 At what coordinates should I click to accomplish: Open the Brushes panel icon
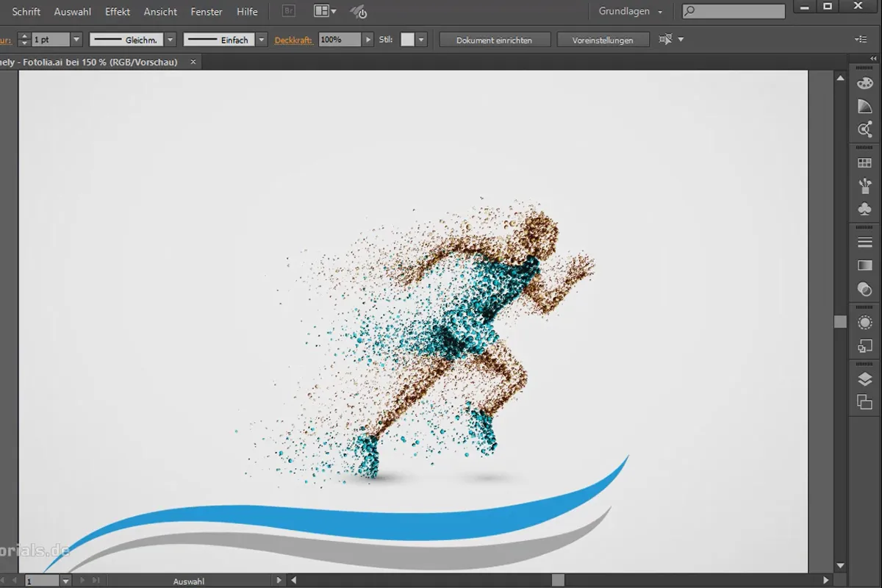pyautogui.click(x=865, y=186)
